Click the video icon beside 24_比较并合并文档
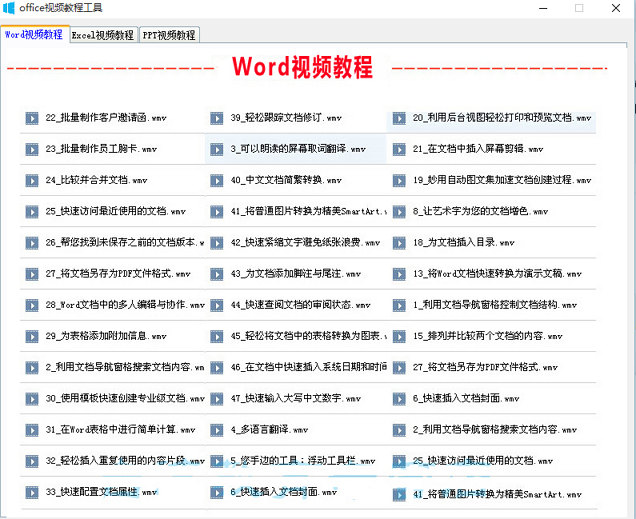 pyautogui.click(x=32, y=180)
